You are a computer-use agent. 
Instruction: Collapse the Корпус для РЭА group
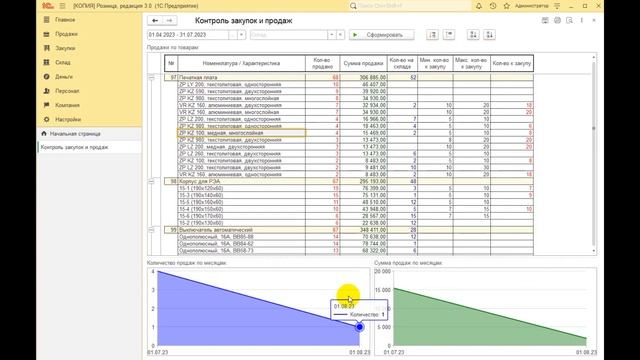click(x=151, y=181)
